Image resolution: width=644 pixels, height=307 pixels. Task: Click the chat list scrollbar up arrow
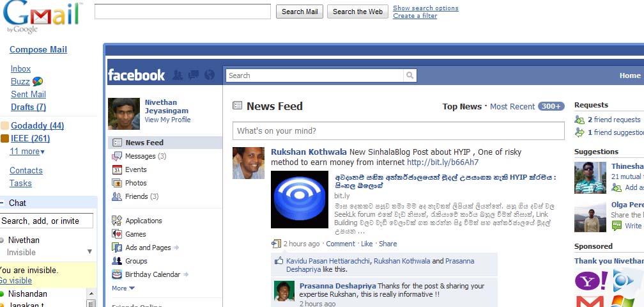click(x=91, y=294)
